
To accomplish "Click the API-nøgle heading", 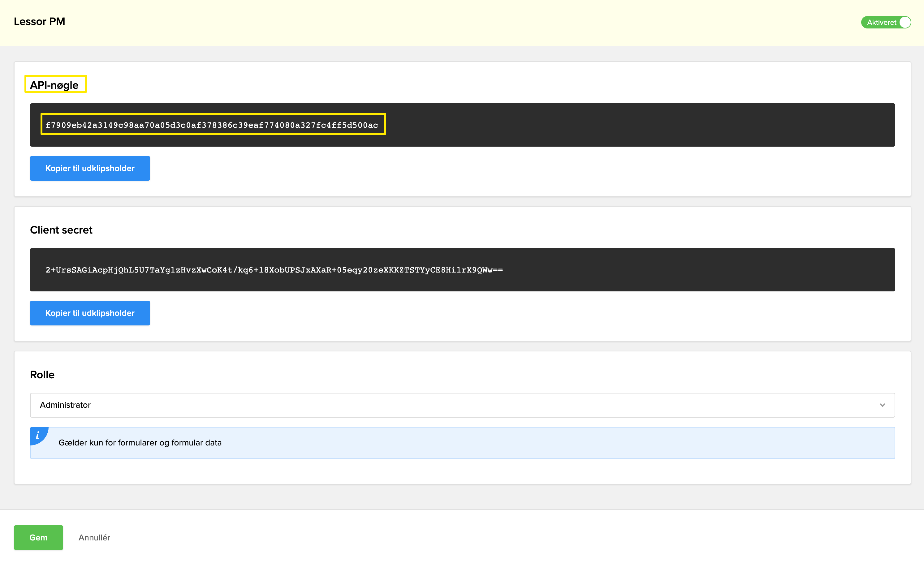I will (54, 85).
